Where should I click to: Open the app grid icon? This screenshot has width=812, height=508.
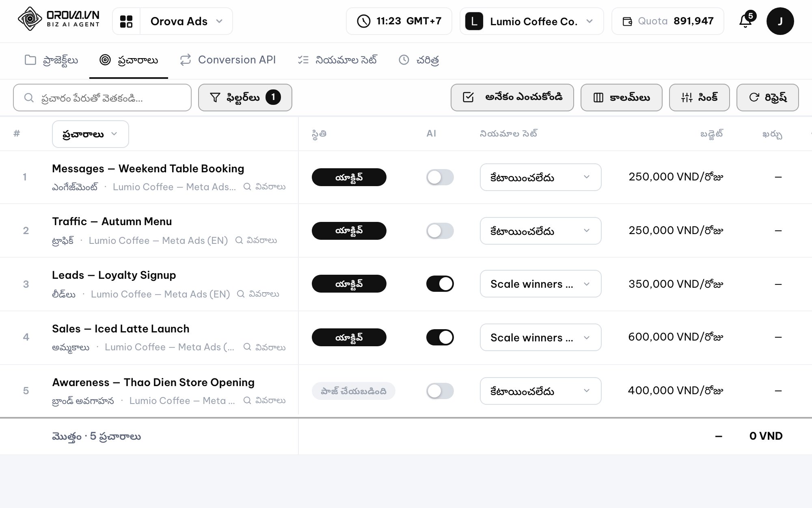[126, 21]
